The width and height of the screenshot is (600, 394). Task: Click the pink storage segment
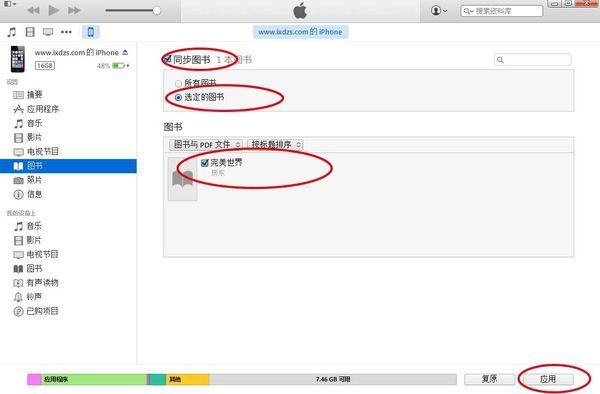click(34, 379)
